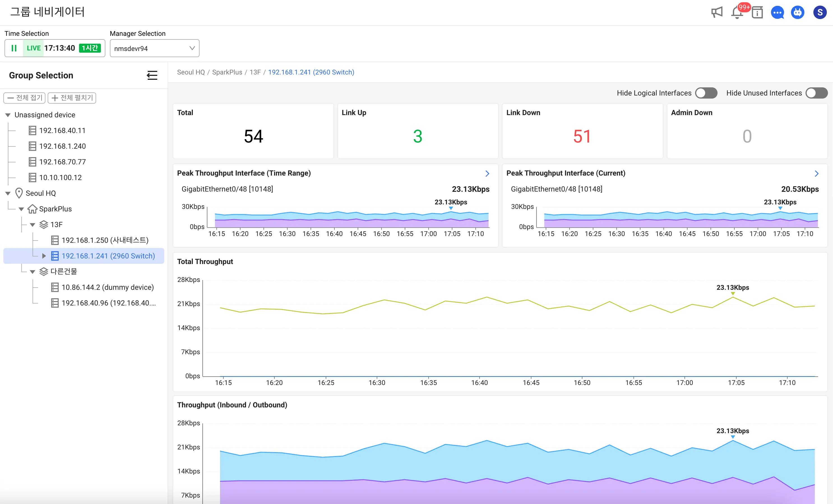Click the 전체 접기 collapse all button

[24, 98]
